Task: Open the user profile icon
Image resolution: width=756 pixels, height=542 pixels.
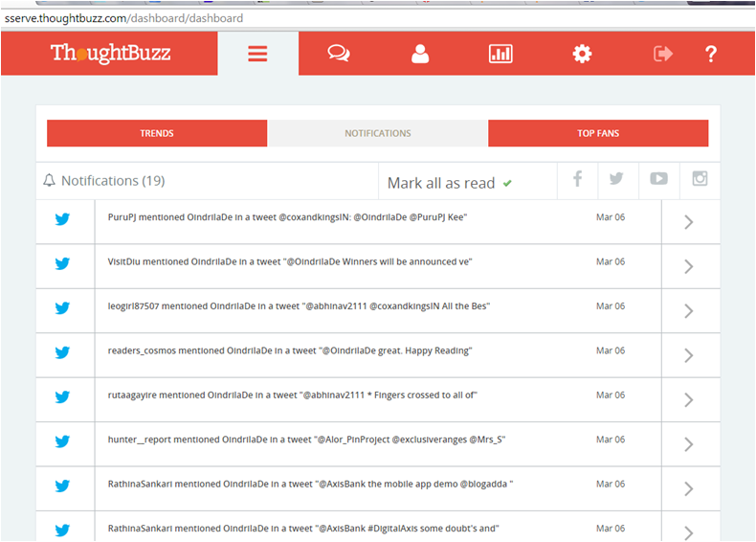Action: pyautogui.click(x=420, y=54)
